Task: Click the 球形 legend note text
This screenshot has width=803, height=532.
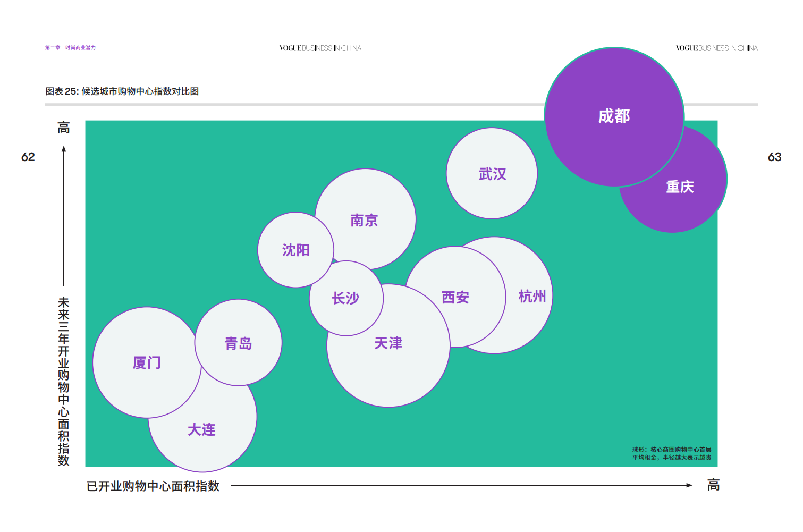Action: (x=671, y=453)
